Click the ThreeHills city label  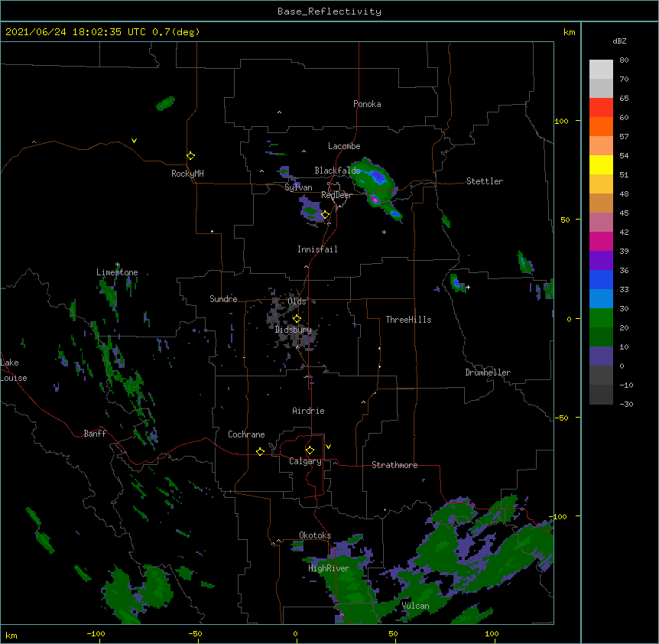coord(408,320)
